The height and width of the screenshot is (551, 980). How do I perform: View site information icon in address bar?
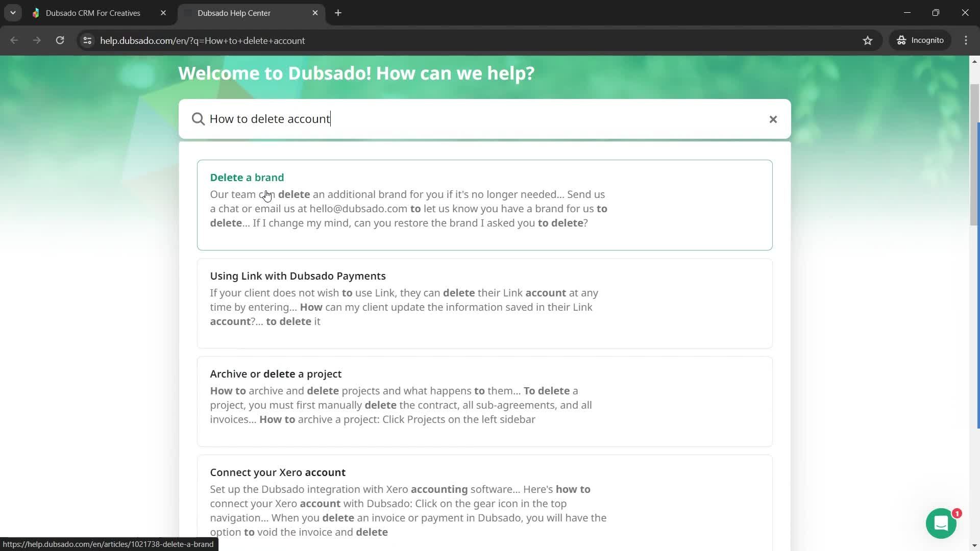coord(87,40)
